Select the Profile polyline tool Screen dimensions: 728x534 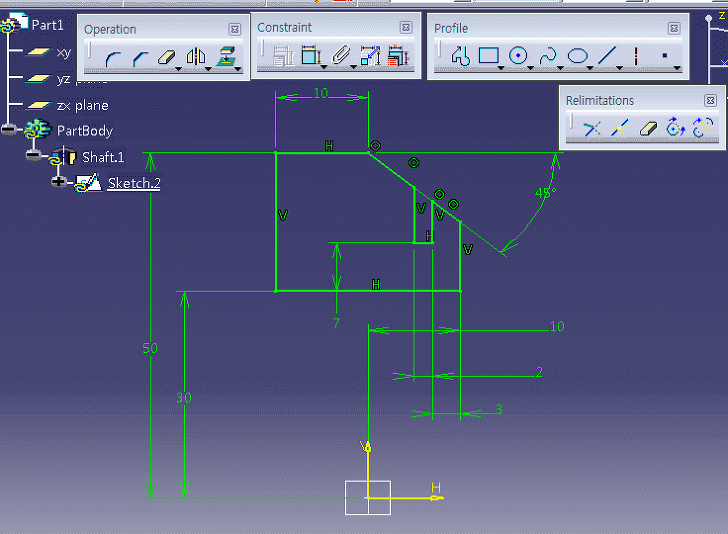pyautogui.click(x=460, y=56)
